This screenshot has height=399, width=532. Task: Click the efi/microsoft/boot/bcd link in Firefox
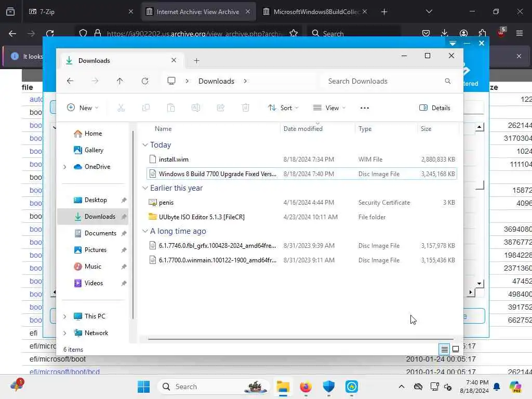tap(64, 371)
